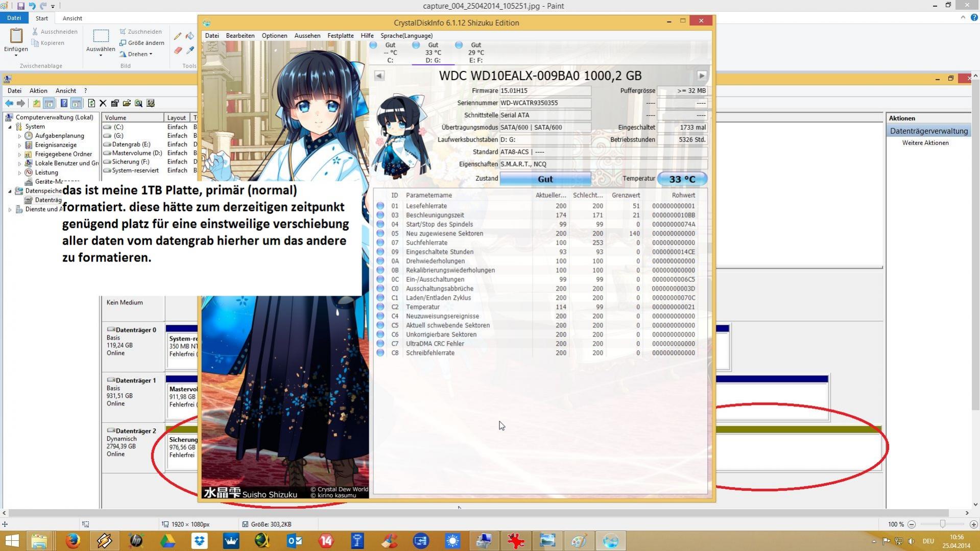Click the zoom out minus button

[912, 524]
